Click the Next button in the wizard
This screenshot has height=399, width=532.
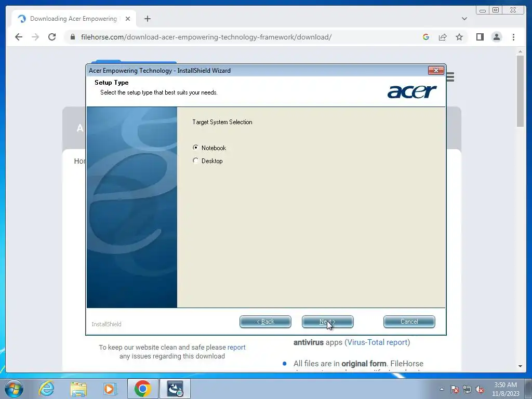pos(327,322)
